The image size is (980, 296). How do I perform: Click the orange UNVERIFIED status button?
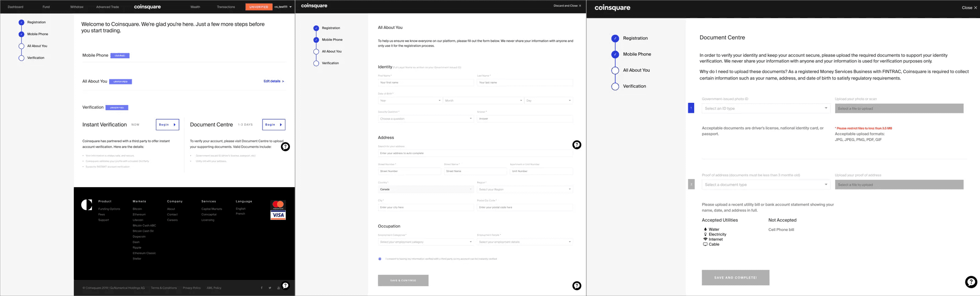(259, 7)
